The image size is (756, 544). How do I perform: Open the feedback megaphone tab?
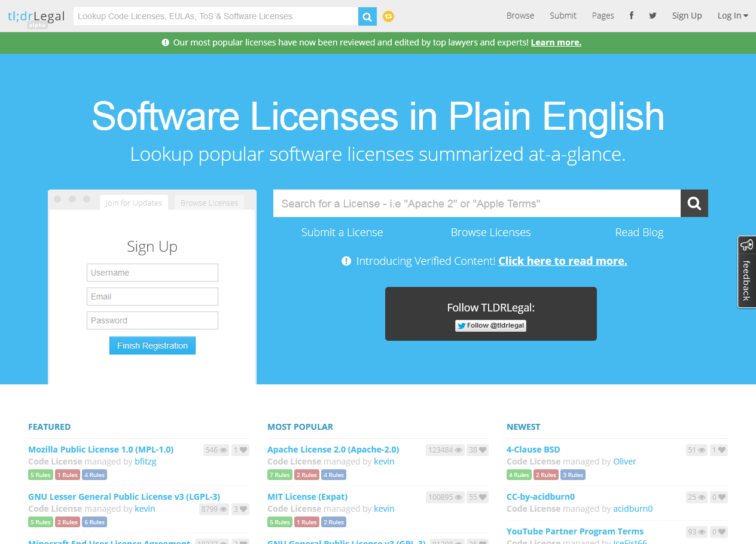coord(746,245)
